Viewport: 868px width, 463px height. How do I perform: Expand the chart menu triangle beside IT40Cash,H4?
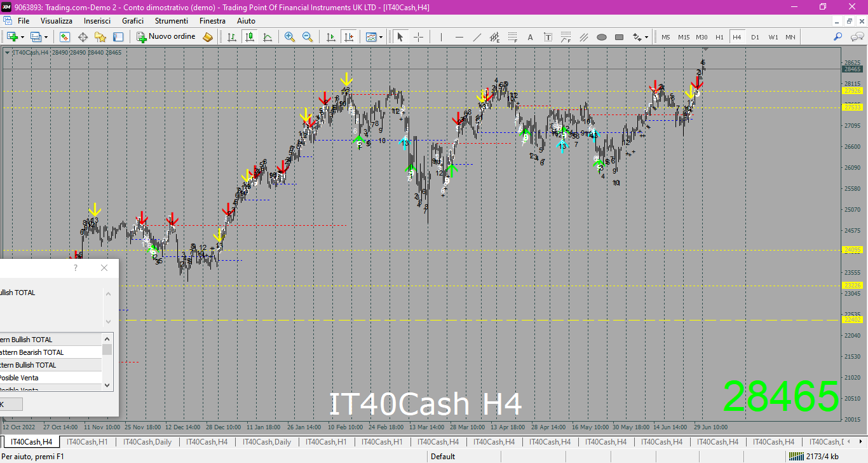[7, 53]
